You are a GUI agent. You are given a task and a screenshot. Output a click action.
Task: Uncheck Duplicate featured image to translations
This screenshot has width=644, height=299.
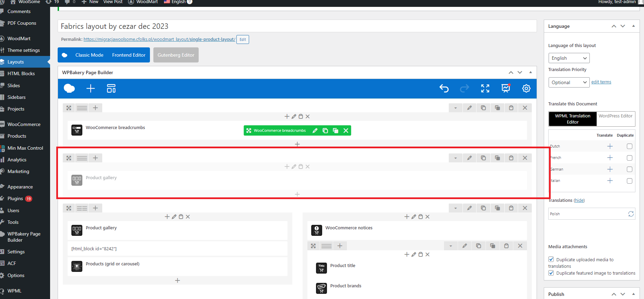click(x=551, y=273)
